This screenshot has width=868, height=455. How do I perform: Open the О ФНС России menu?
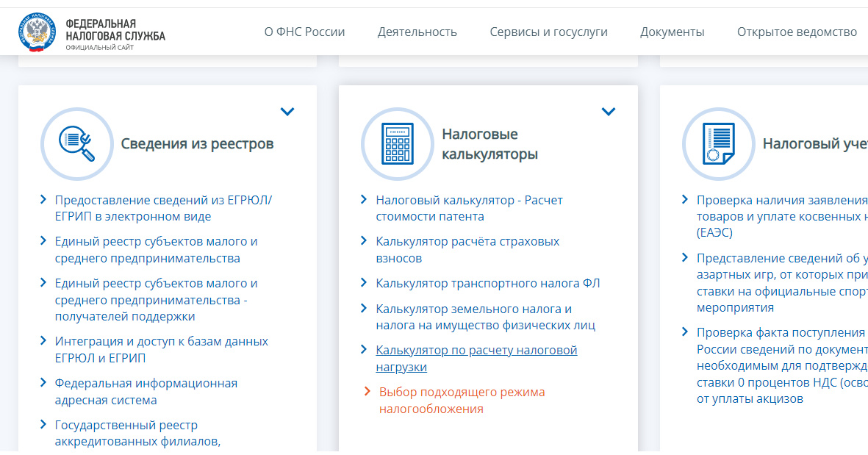coord(304,32)
